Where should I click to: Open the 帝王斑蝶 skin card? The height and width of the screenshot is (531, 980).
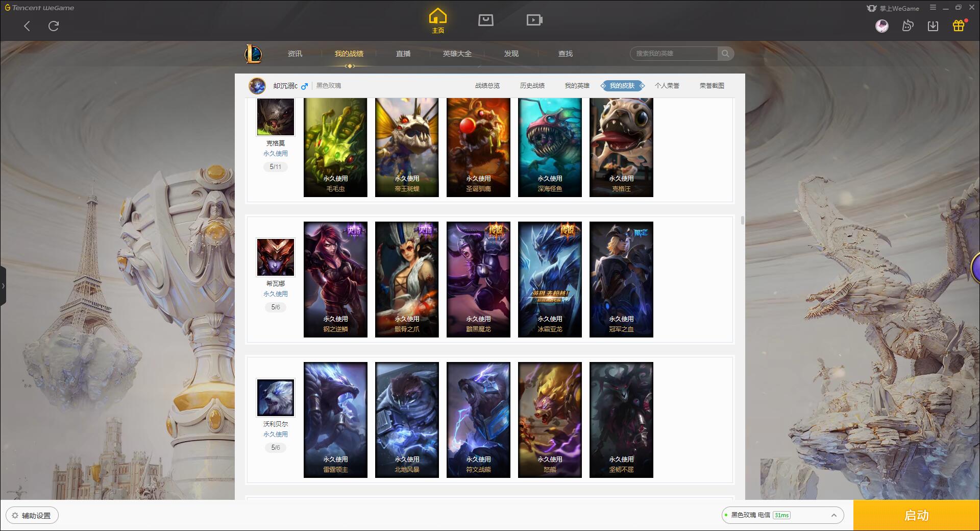coord(407,148)
